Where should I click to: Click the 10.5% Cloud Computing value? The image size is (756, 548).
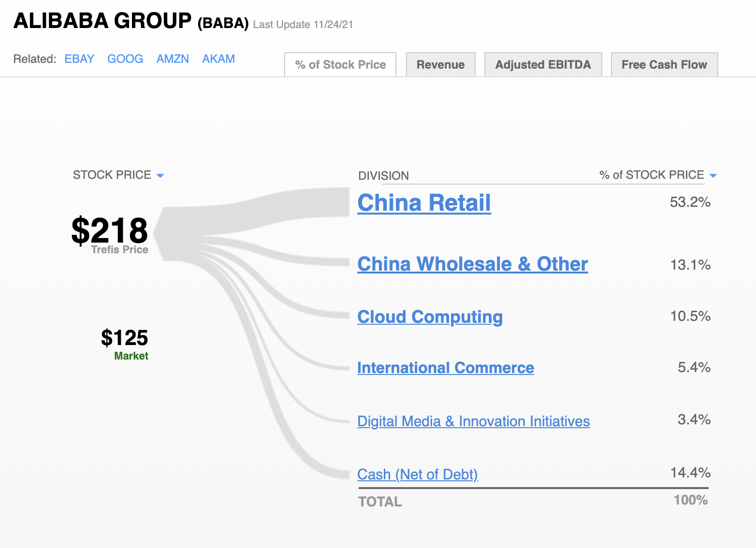tap(690, 316)
